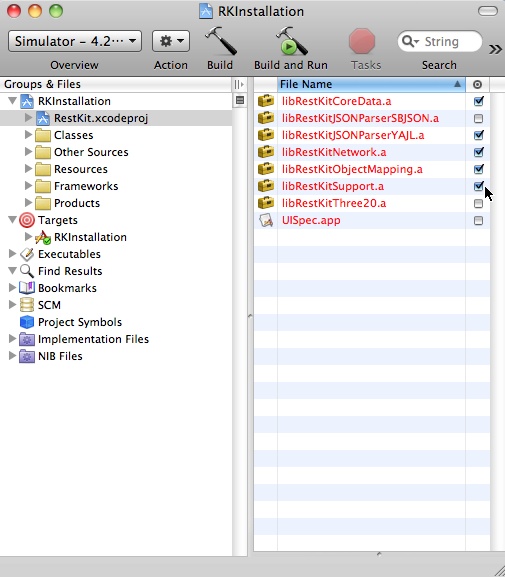
Task: Open the search magnifier options menu
Action: (410, 41)
